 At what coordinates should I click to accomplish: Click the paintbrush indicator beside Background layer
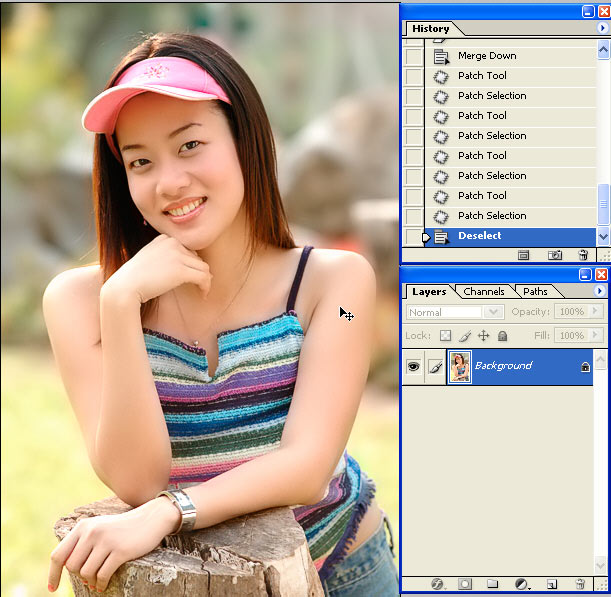[436, 367]
